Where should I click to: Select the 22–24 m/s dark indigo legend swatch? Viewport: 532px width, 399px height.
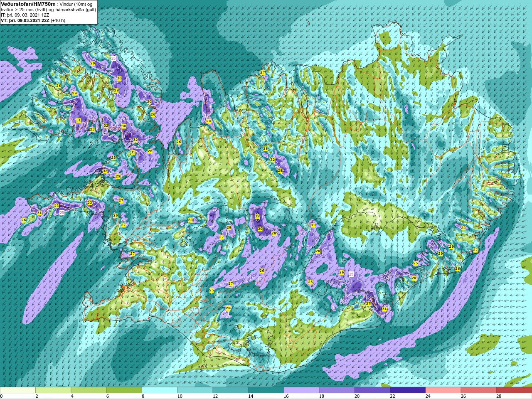point(408,390)
